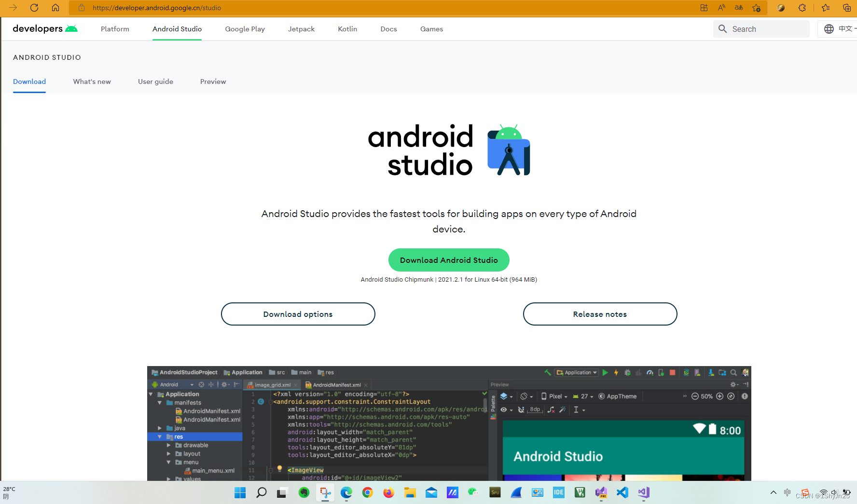Launch Visual Studio Code from the taskbar
Viewport: 857px width, 504px height.
(622, 492)
